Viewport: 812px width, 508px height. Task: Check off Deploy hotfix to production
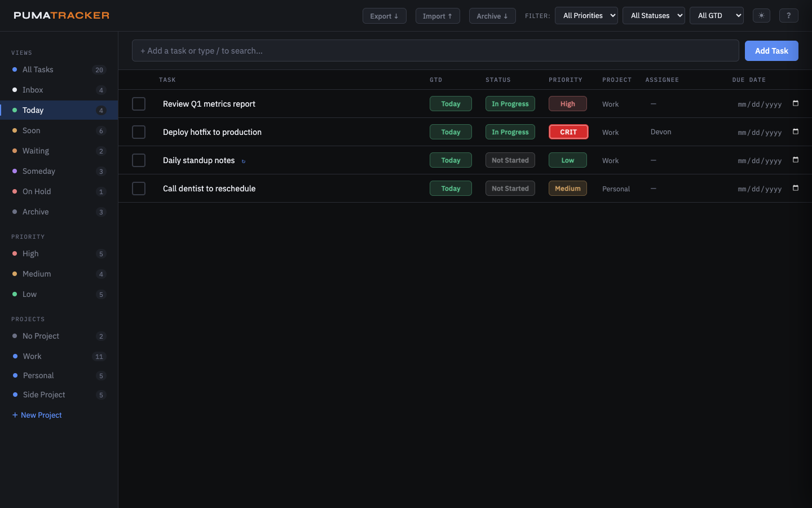pos(139,132)
